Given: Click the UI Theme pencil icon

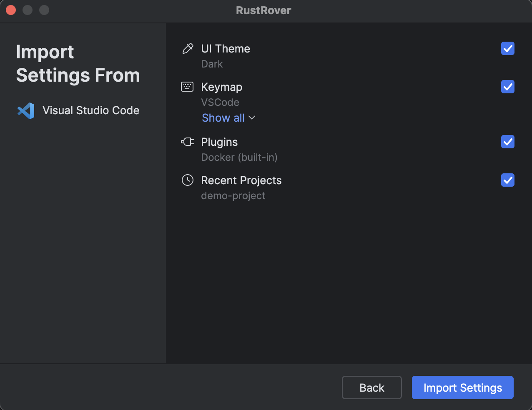Looking at the screenshot, I should click(x=188, y=48).
